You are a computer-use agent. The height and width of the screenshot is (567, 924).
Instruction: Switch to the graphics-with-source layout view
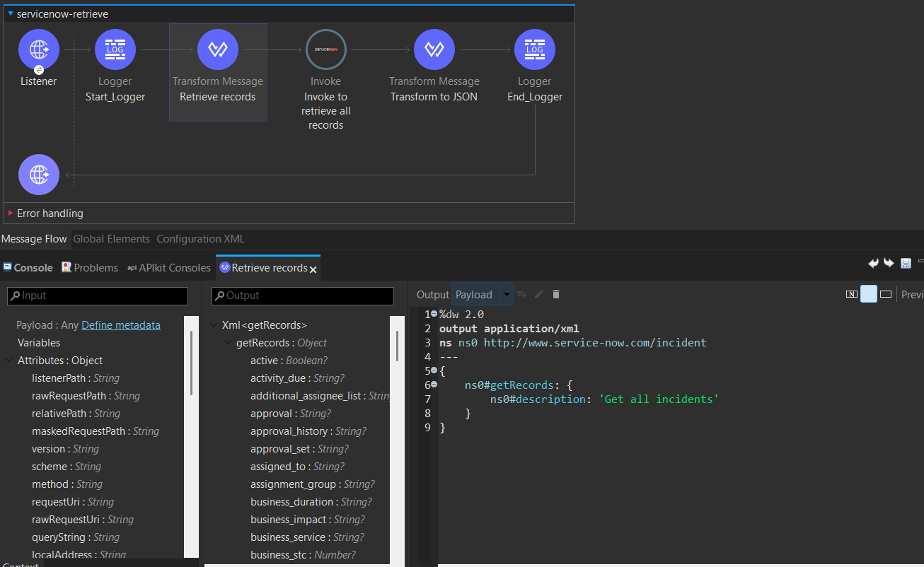pyautogui.click(x=869, y=294)
